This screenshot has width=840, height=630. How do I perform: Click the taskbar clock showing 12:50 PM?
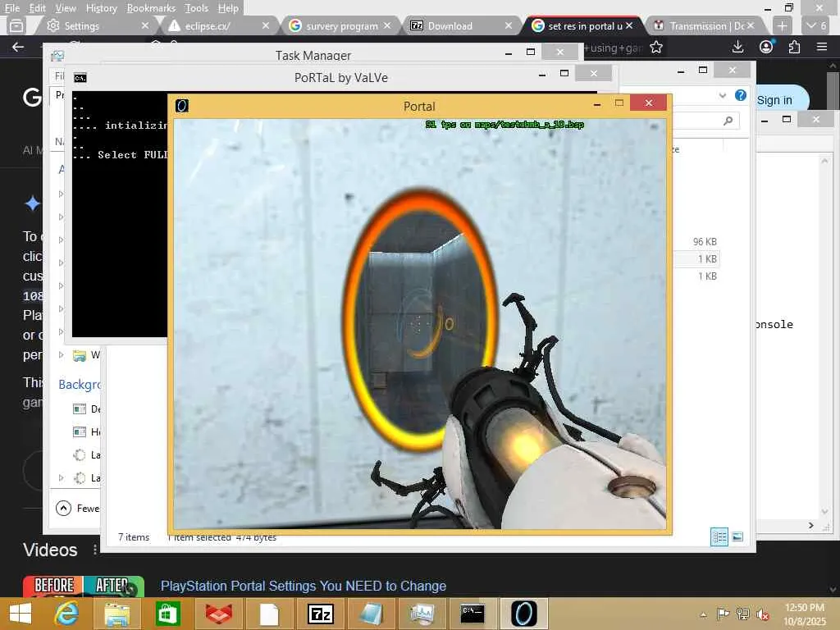click(x=804, y=614)
